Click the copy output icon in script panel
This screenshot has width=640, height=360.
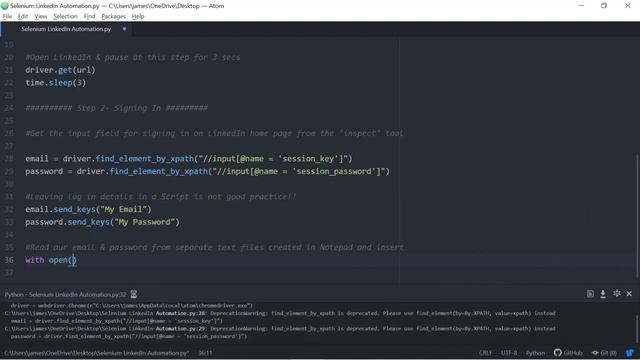tap(590, 294)
